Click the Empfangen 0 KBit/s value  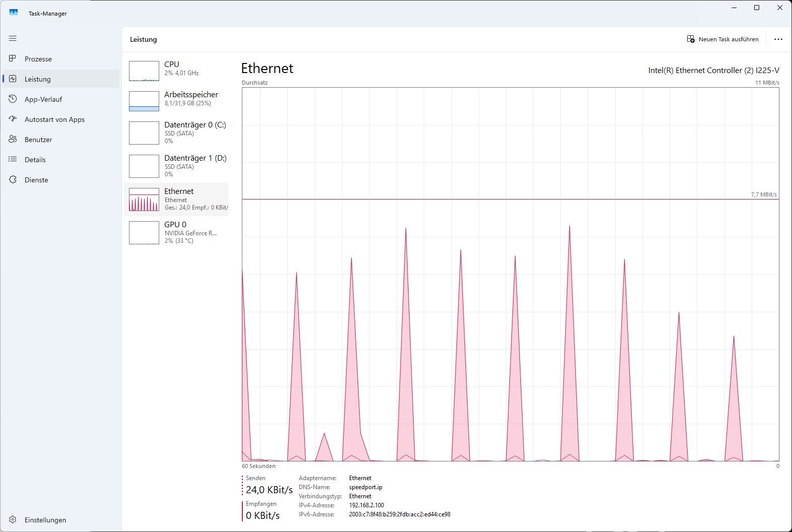pos(262,515)
